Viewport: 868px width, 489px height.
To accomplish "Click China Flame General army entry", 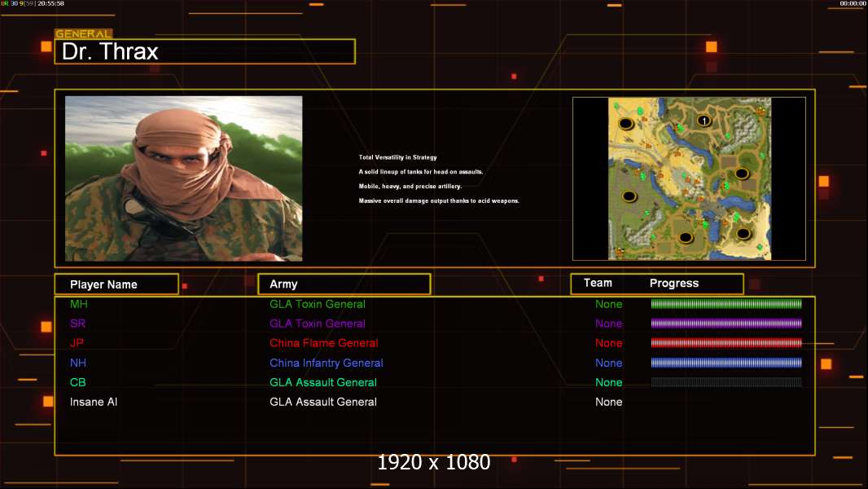I will click(324, 343).
